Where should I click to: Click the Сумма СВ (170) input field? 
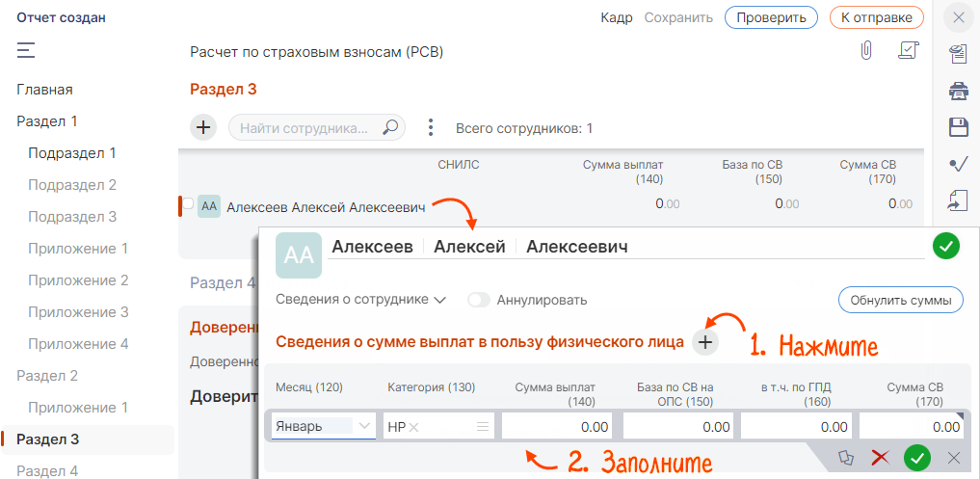click(x=912, y=426)
